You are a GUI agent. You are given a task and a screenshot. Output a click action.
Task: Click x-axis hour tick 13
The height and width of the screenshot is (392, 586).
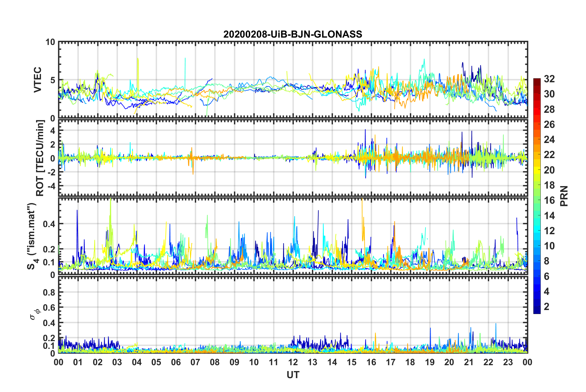tap(312, 362)
